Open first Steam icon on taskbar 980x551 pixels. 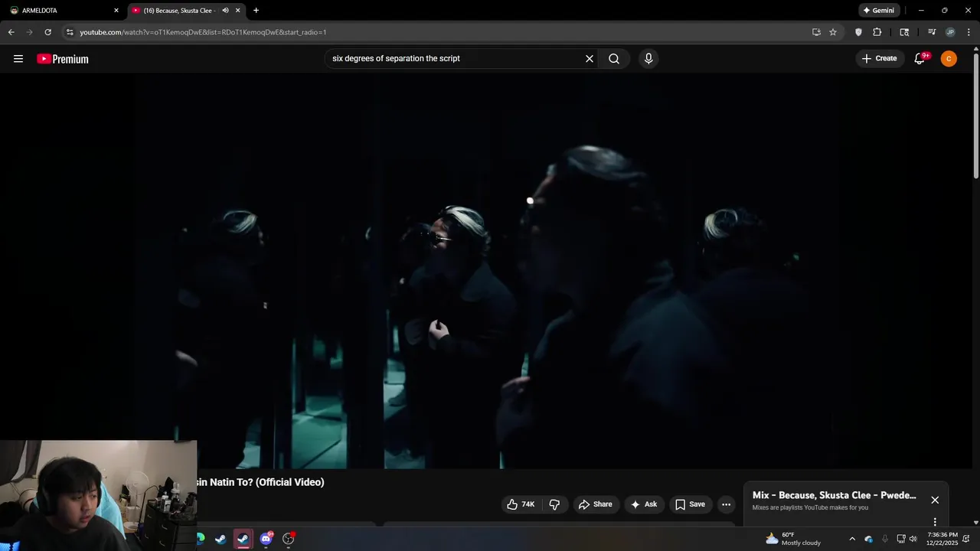tap(220, 539)
